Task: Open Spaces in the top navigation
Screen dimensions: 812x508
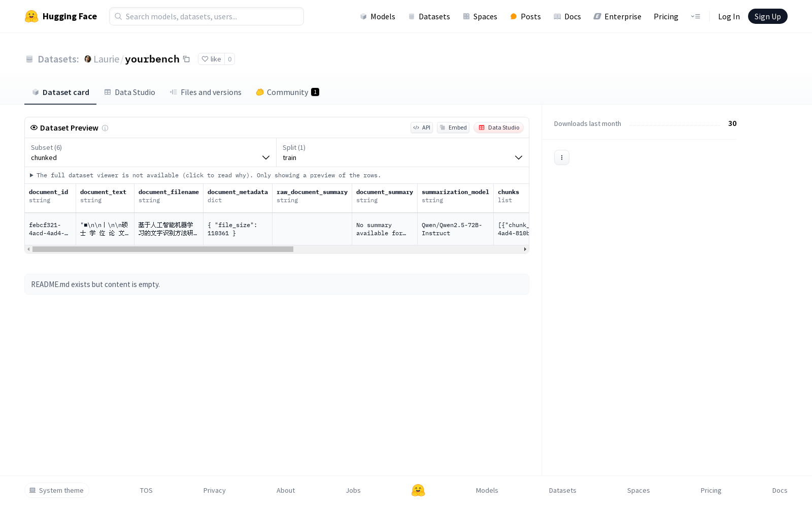Action: click(480, 16)
